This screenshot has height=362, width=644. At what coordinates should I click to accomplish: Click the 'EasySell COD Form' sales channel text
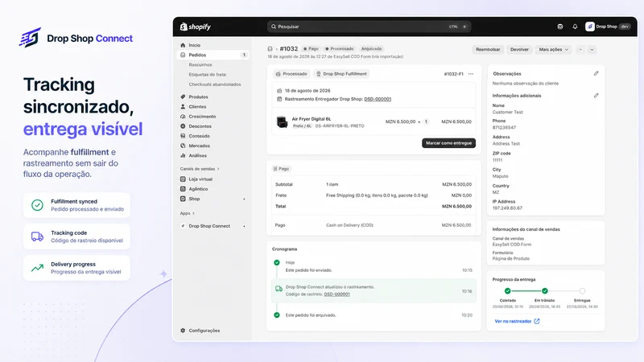[512, 245]
